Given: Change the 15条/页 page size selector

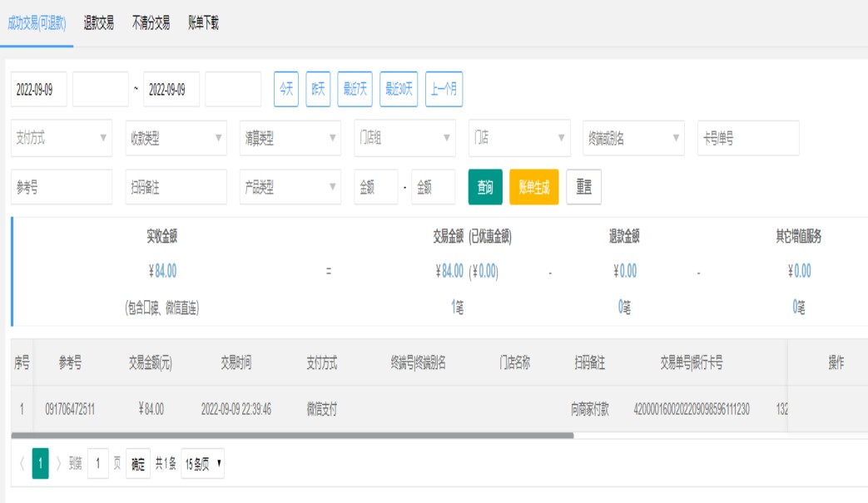Looking at the screenshot, I should point(202,463).
